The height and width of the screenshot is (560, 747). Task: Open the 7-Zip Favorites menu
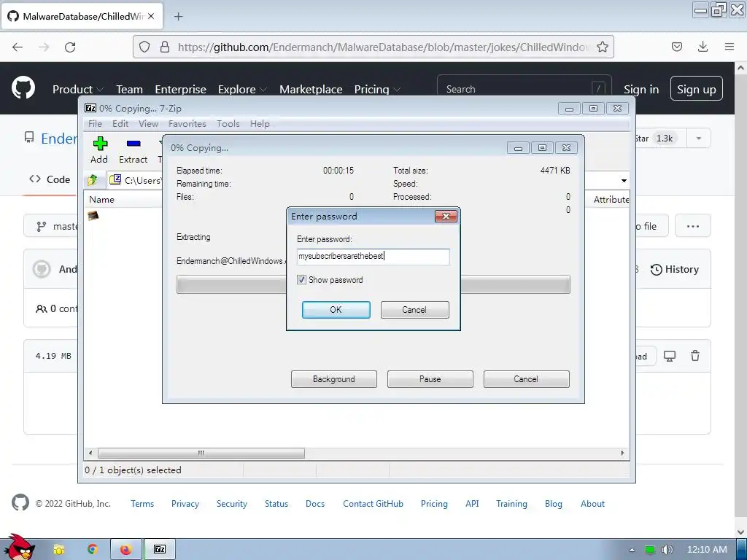pos(187,124)
